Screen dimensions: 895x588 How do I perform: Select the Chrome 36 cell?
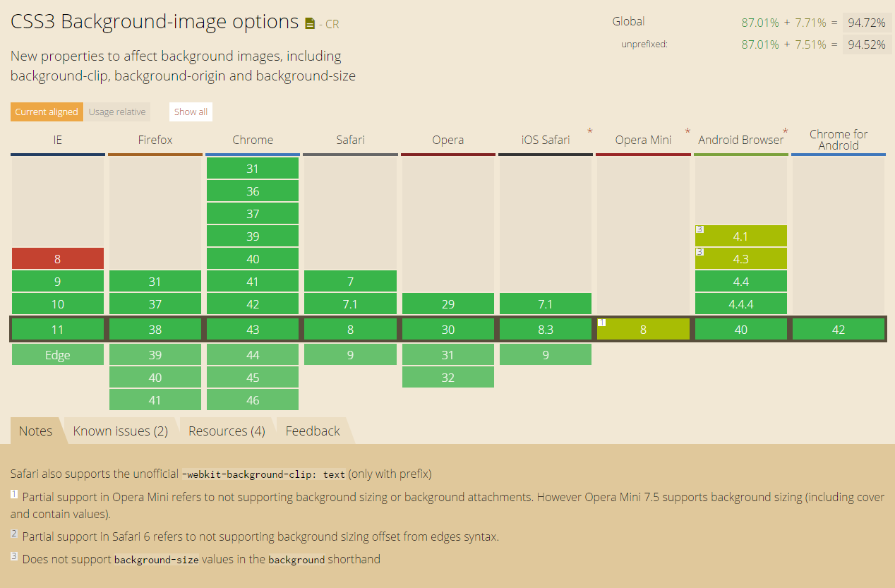pyautogui.click(x=253, y=191)
